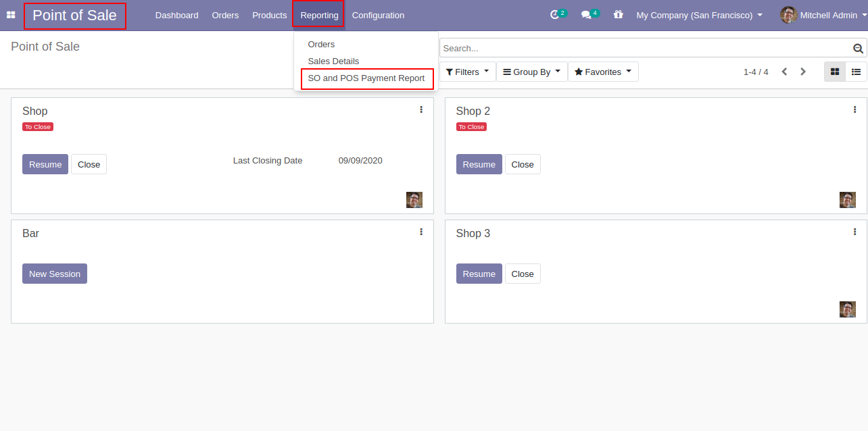Open the Bar card options menu
868x431 pixels.
pyautogui.click(x=421, y=232)
